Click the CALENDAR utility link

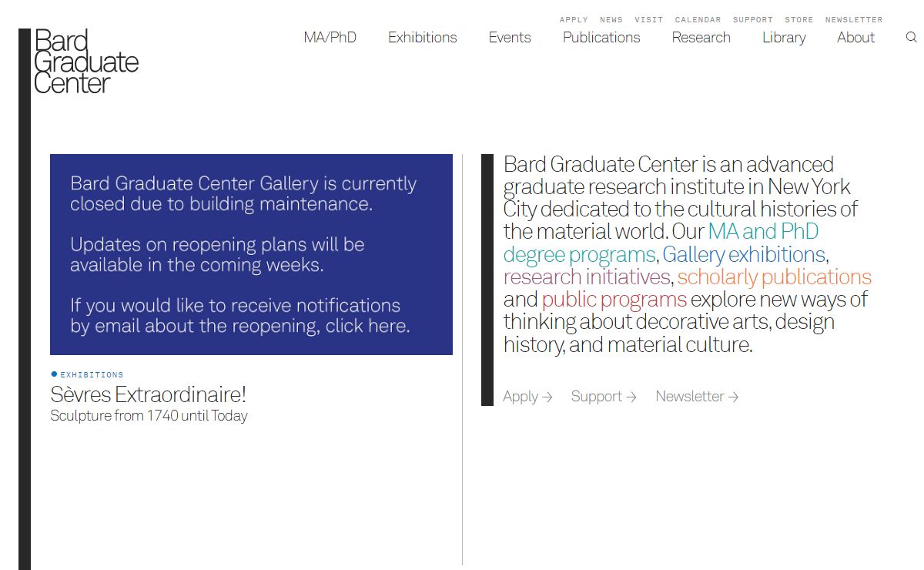[x=698, y=20]
